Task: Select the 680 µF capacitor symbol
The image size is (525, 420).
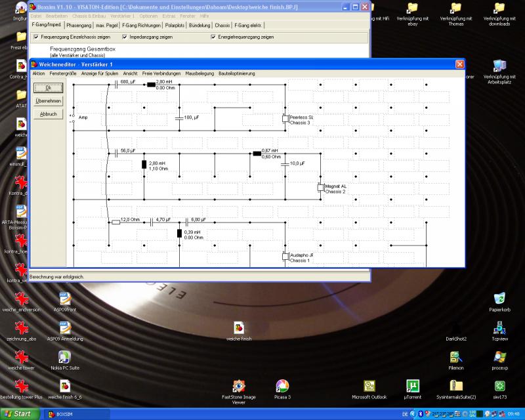Action: 116,85
